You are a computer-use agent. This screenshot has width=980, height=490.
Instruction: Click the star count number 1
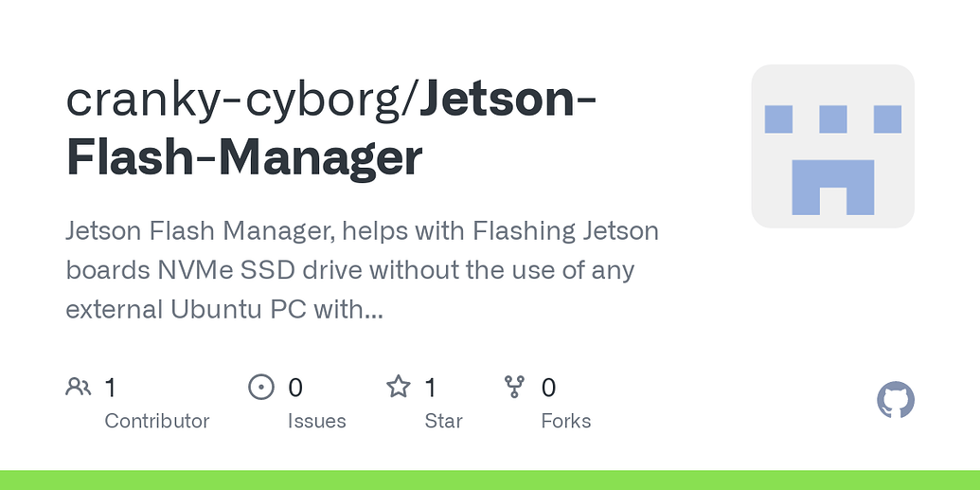pos(430,388)
